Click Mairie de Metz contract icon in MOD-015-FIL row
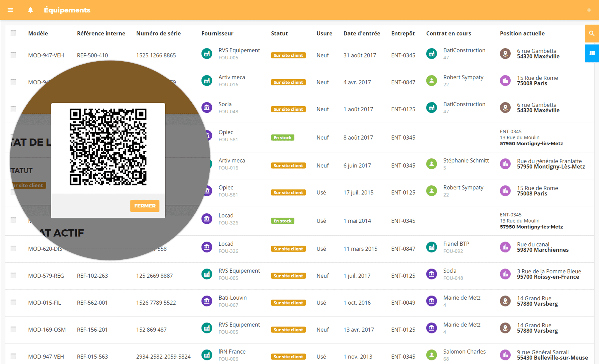599x364 pixels. pyautogui.click(x=431, y=301)
